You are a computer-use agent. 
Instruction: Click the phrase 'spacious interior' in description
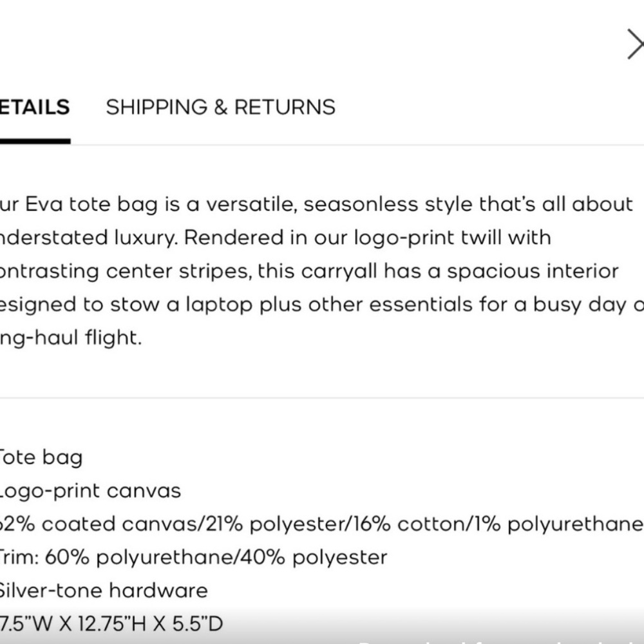pyautogui.click(x=533, y=272)
